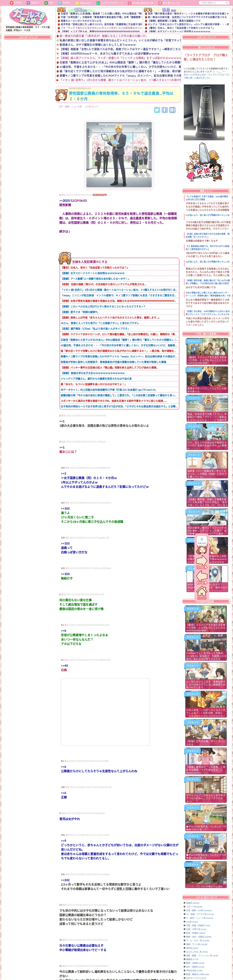233x980 pixels.
Task: Open IT・経済・ニュース系 (26444) category archive
Action: coord(199,918)
